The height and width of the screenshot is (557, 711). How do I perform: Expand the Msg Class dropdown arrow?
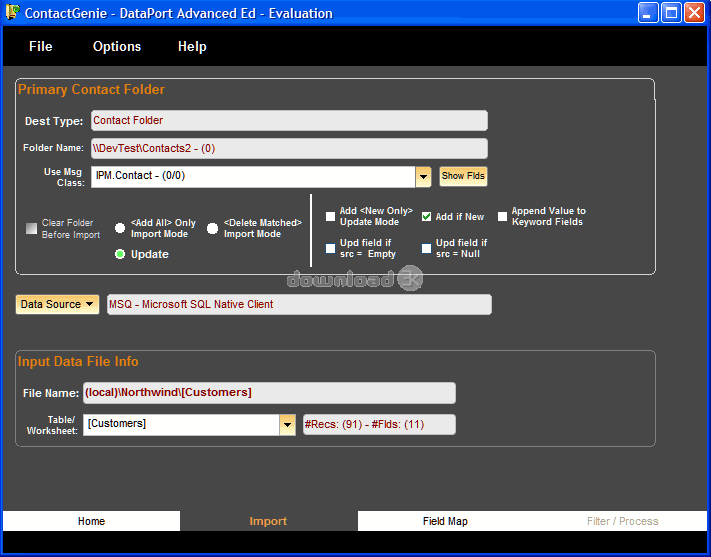(423, 177)
